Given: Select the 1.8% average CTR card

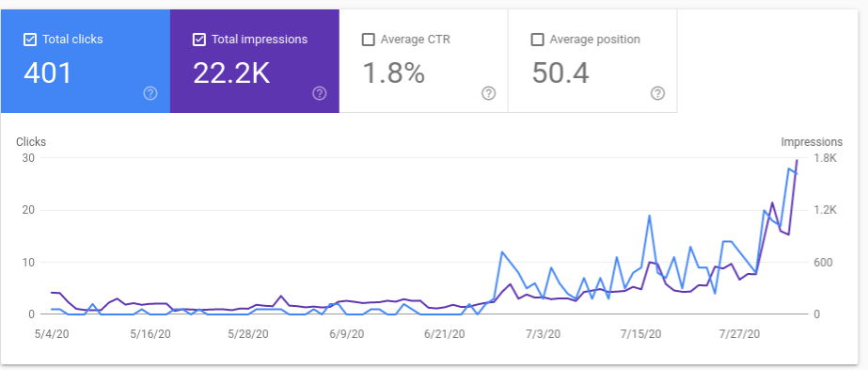Looking at the screenshot, I should [423, 61].
